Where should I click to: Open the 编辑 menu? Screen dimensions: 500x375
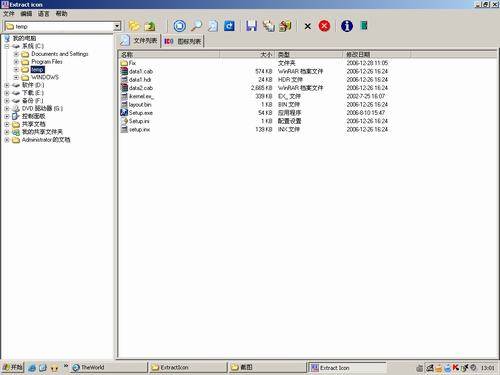(x=26, y=14)
